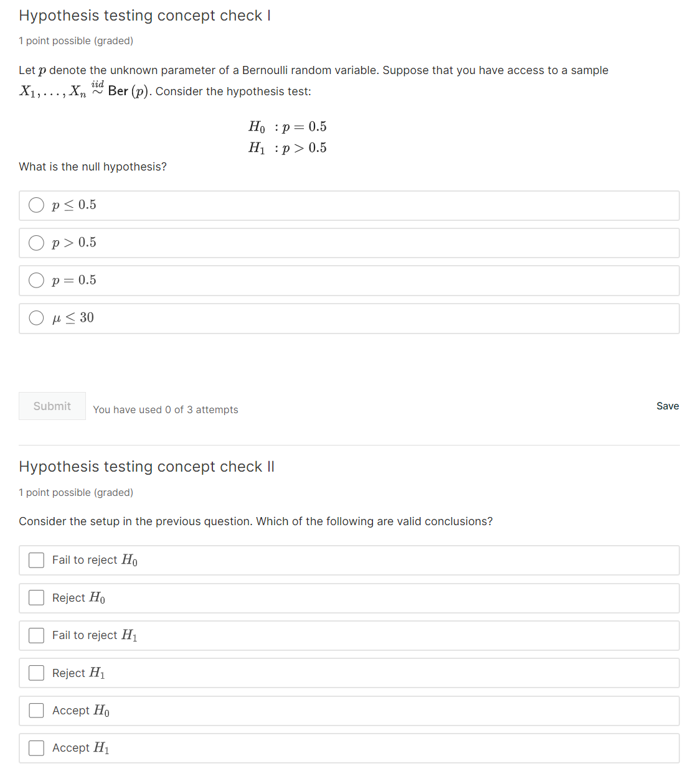The width and height of the screenshot is (698, 784).
Task: Click the Submit button
Action: click(x=52, y=406)
